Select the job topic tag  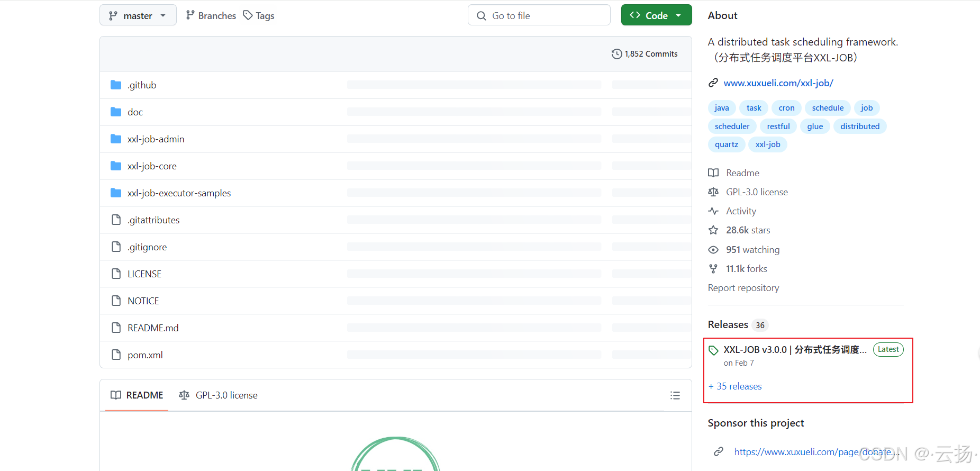coord(867,108)
